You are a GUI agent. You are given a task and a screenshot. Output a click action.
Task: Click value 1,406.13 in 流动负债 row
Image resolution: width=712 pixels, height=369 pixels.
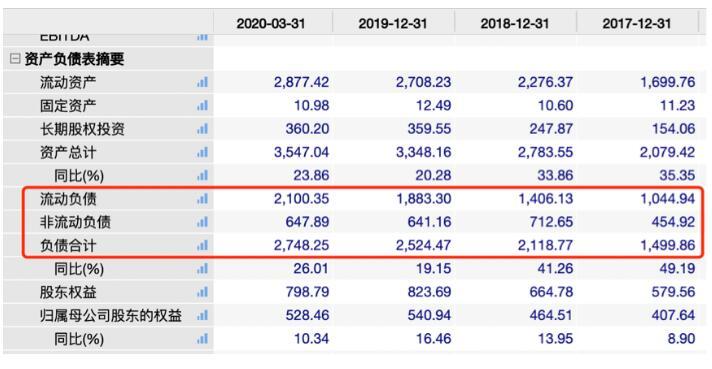point(545,199)
